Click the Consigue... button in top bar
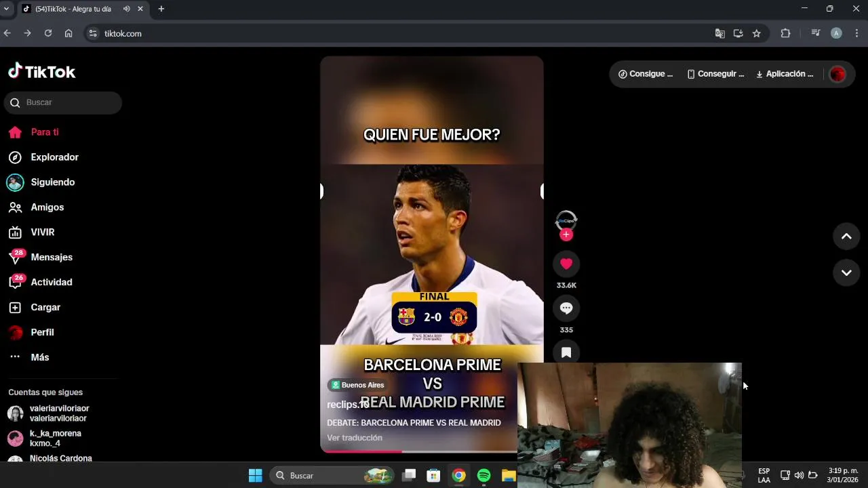The image size is (868, 488). (x=646, y=74)
